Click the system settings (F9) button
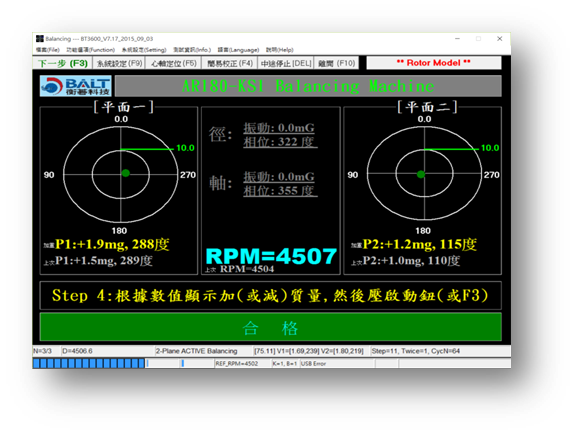Viewport: 576px width, 434px height. pyautogui.click(x=119, y=63)
